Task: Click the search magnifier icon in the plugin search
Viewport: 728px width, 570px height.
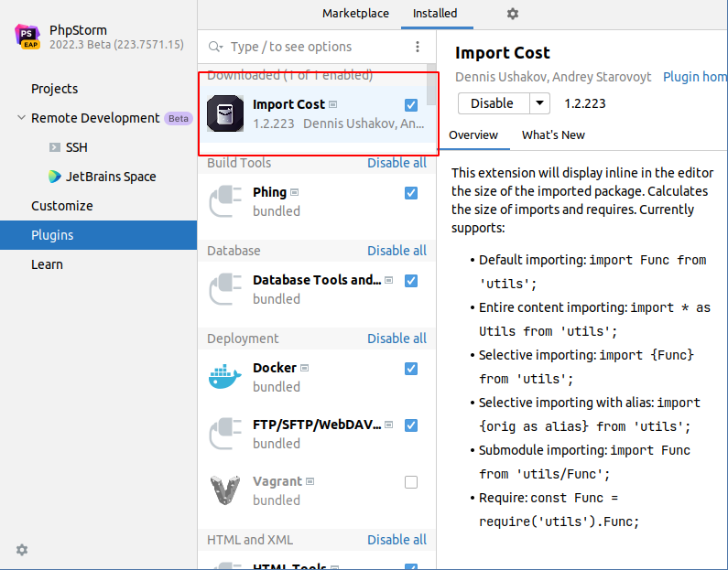Action: [x=215, y=47]
